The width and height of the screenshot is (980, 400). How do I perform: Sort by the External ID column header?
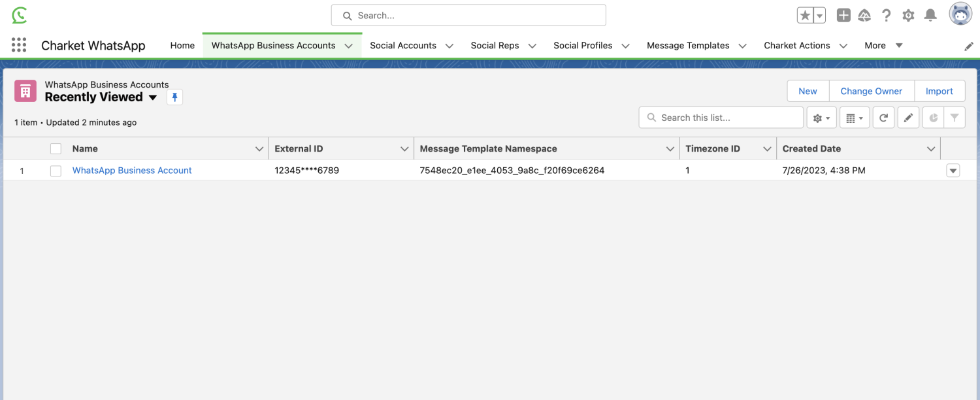[x=299, y=149]
